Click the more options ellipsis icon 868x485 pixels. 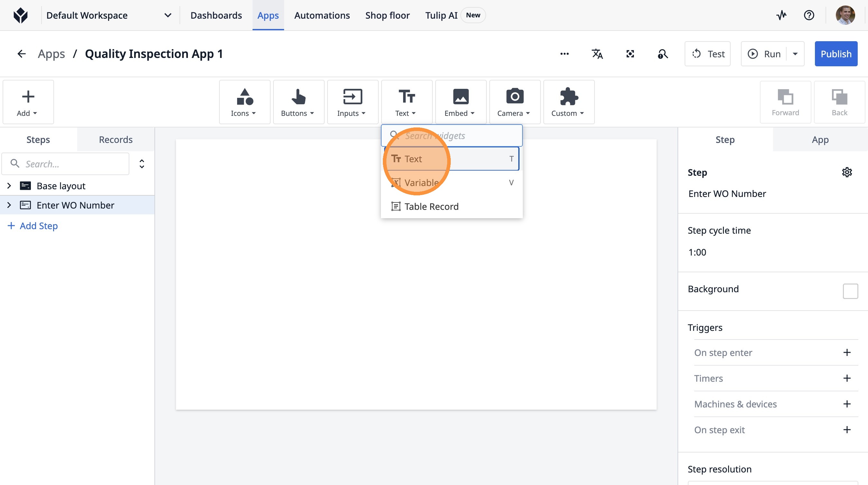coord(564,54)
